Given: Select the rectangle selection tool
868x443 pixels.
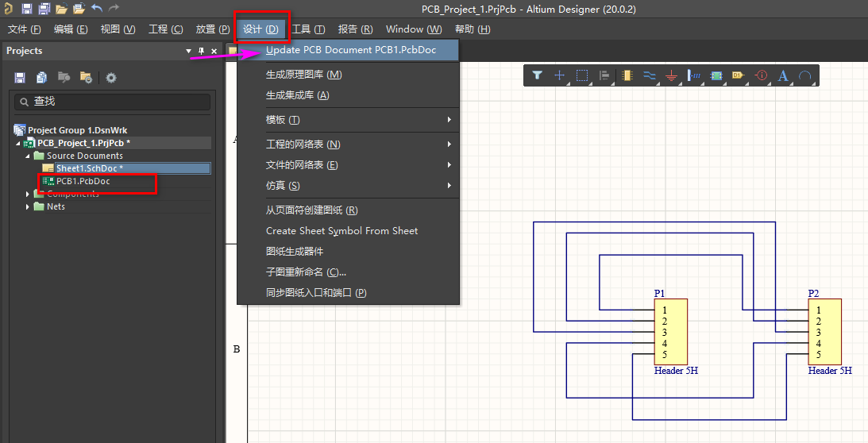Looking at the screenshot, I should [x=582, y=75].
